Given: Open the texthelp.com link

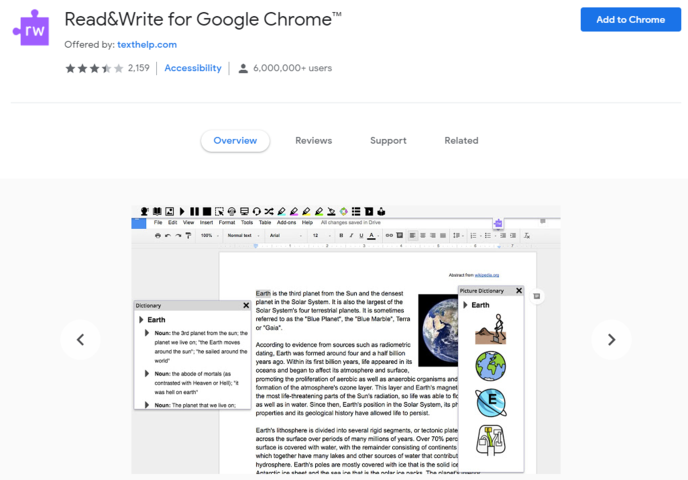Looking at the screenshot, I should point(147,45).
